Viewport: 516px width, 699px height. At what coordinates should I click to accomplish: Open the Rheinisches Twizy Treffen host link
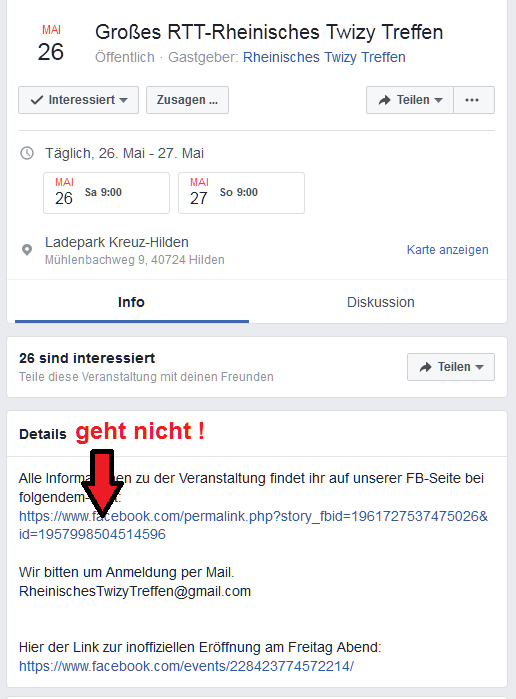(x=324, y=57)
